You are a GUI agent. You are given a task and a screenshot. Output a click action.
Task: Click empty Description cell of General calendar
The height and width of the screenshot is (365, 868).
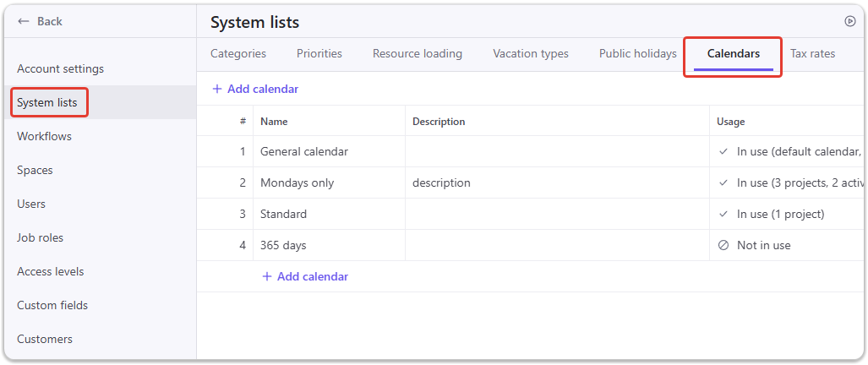point(557,151)
